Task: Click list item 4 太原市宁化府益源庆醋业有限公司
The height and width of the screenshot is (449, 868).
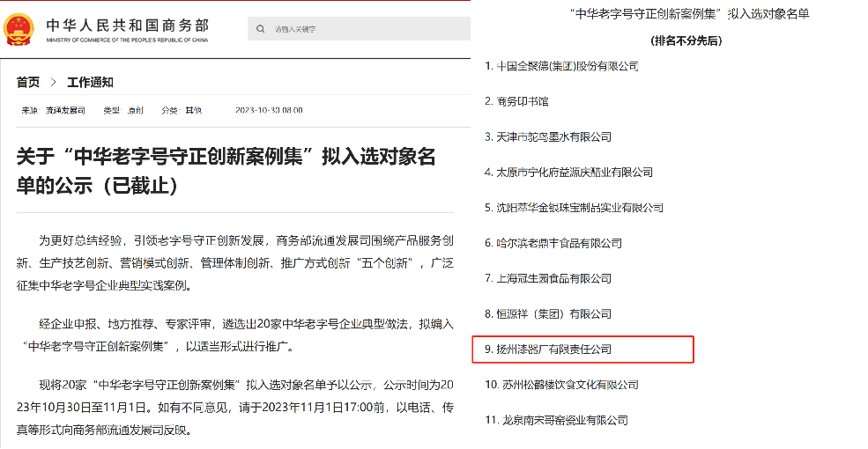Action: point(568,173)
